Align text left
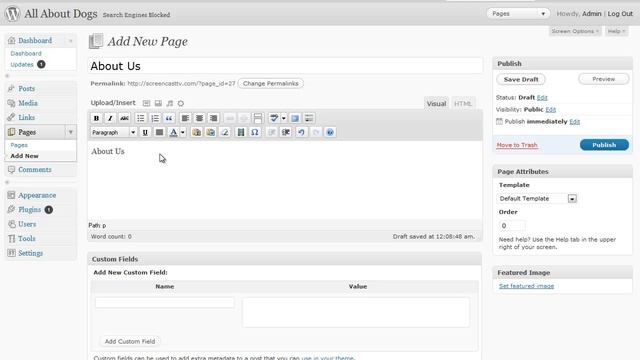 click(185, 118)
